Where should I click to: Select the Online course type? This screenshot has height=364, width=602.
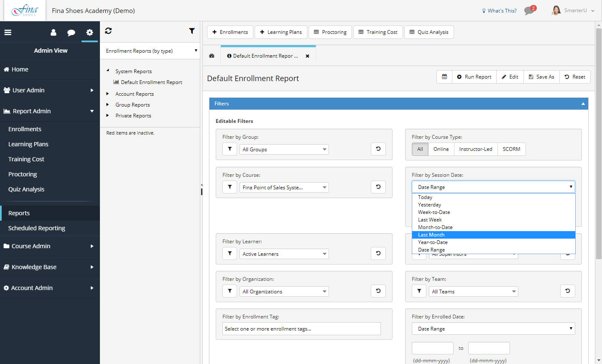click(441, 149)
